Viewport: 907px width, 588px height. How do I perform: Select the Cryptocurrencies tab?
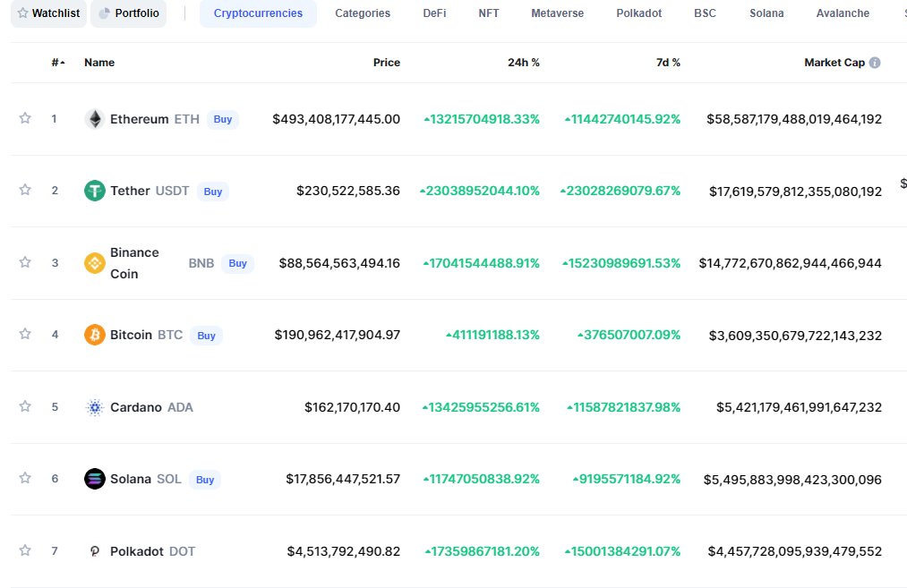coord(258,13)
